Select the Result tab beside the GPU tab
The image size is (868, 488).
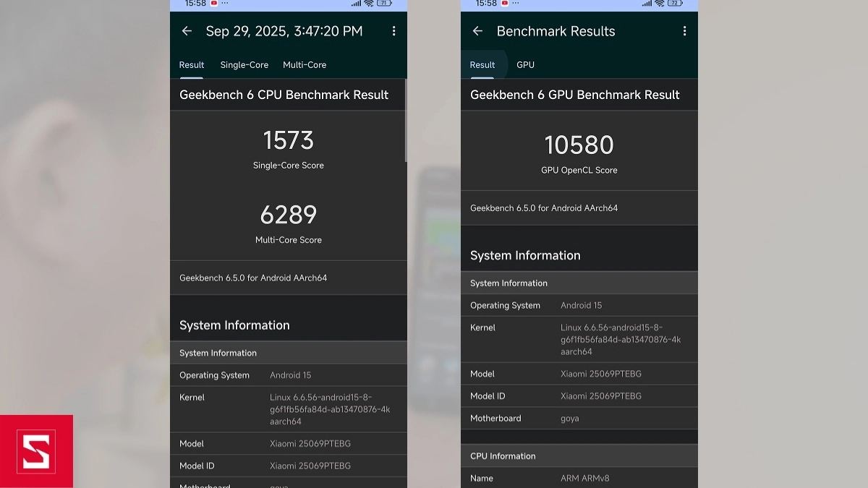tap(482, 65)
